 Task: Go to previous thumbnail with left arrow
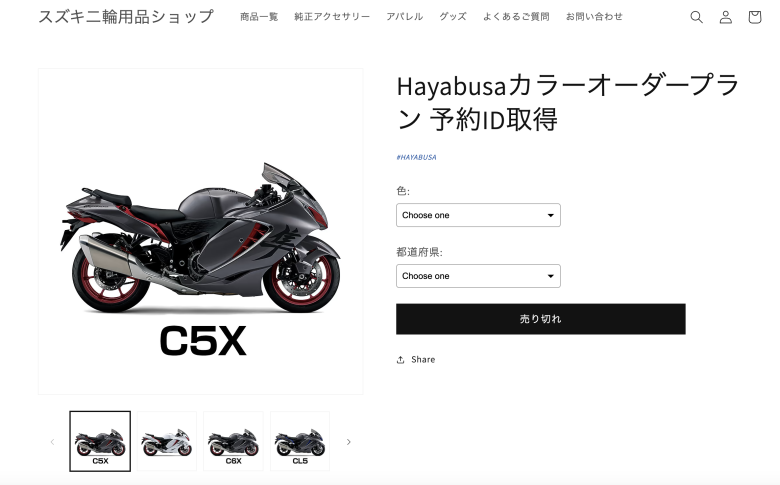[x=52, y=442]
